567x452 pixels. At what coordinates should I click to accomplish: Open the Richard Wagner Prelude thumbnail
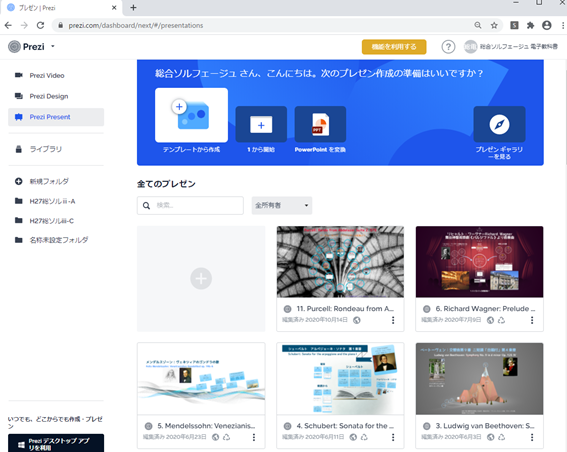pyautogui.click(x=479, y=261)
